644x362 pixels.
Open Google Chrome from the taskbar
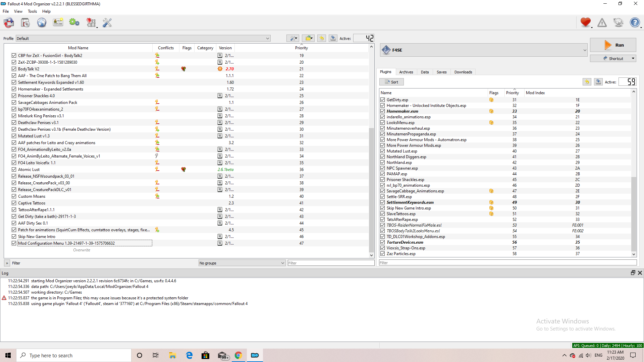pos(238,355)
